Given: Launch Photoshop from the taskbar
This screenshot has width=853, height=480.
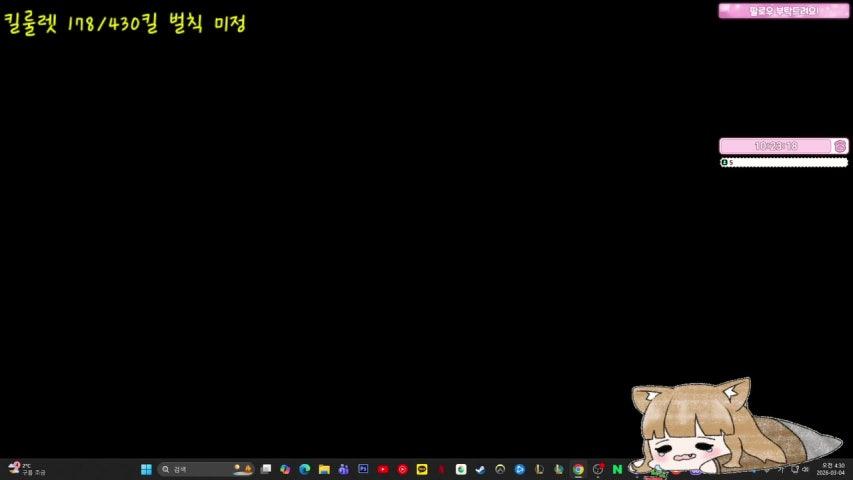Looking at the screenshot, I should click(x=363, y=469).
